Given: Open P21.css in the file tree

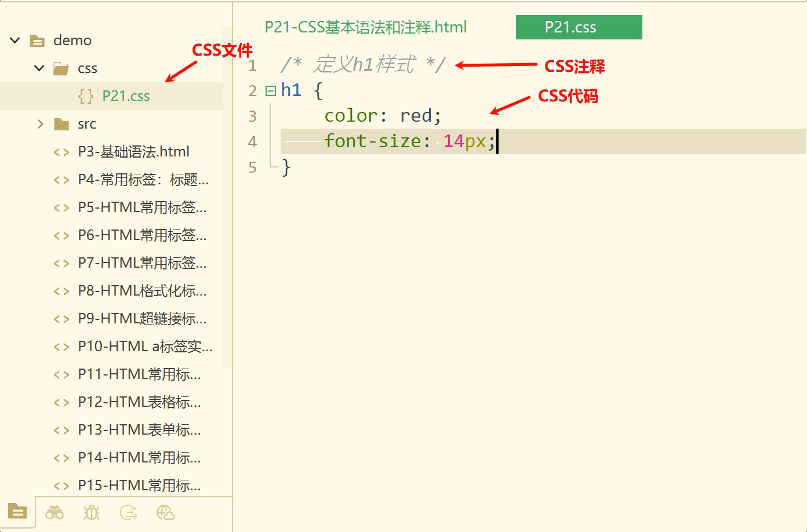Looking at the screenshot, I should 126,96.
